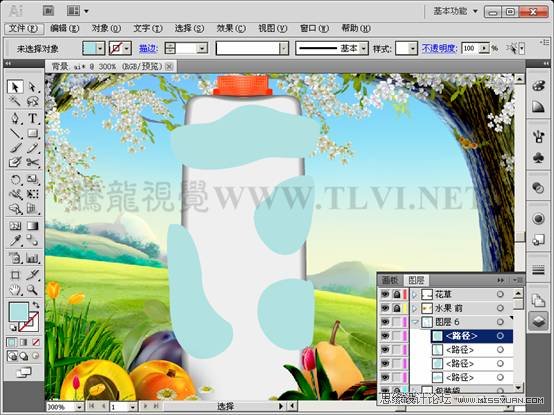Image resolution: width=554 pixels, height=415 pixels.
Task: Expand the 水果 前 layer triangle
Action: point(415,308)
